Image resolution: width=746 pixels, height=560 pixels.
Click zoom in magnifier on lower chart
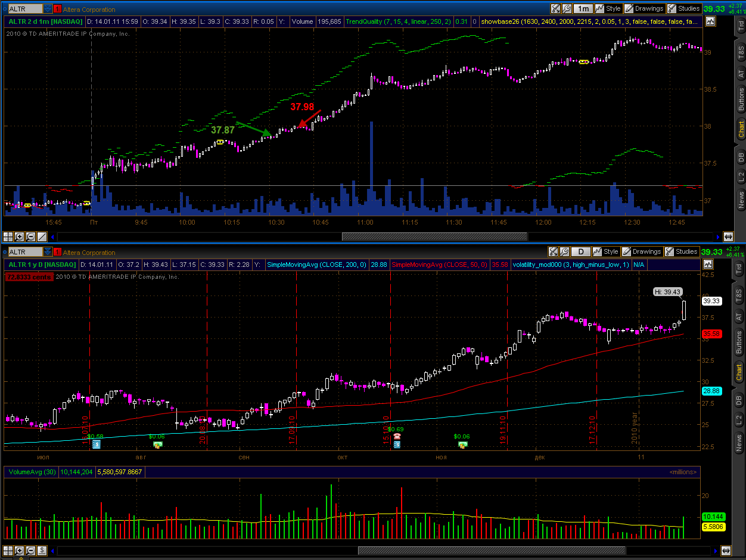(x=20, y=552)
